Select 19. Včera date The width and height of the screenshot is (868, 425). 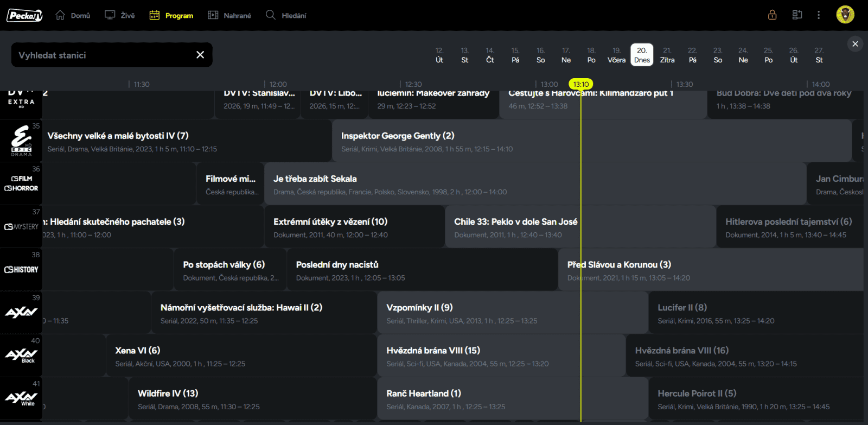coord(616,55)
